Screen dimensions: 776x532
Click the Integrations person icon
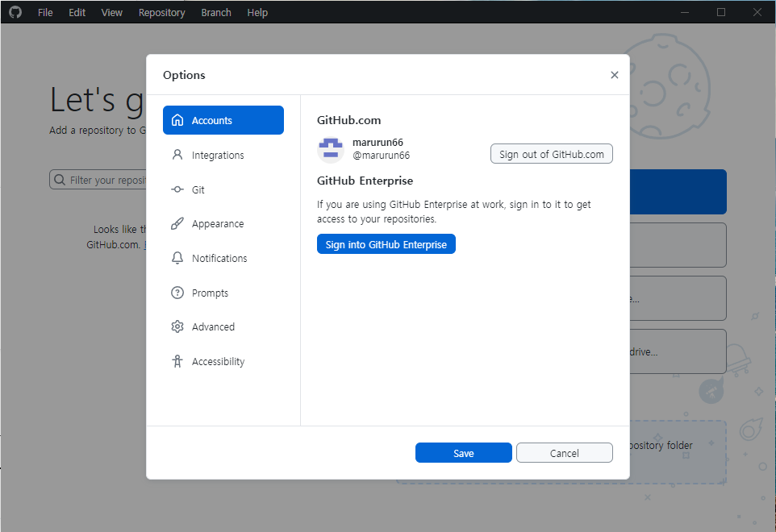(177, 155)
